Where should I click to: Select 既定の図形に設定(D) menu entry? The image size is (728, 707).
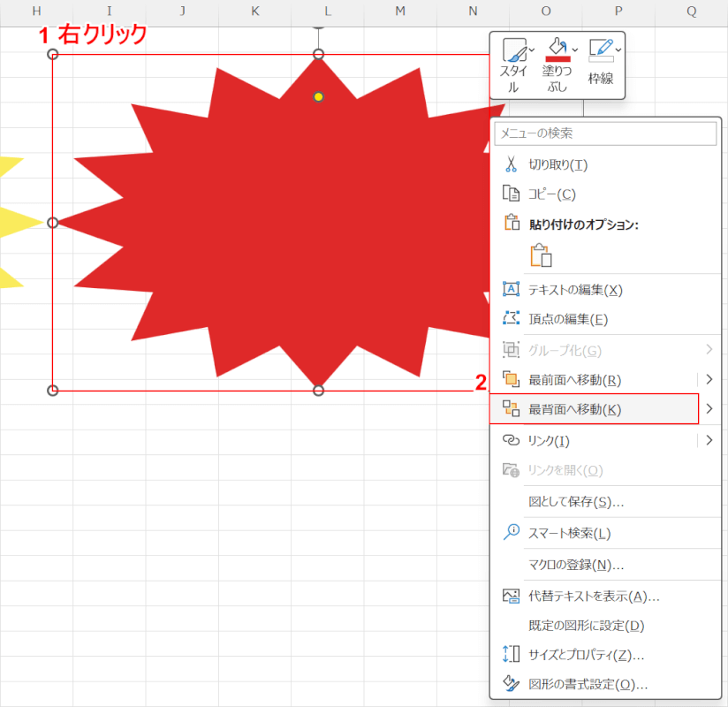click(586, 626)
